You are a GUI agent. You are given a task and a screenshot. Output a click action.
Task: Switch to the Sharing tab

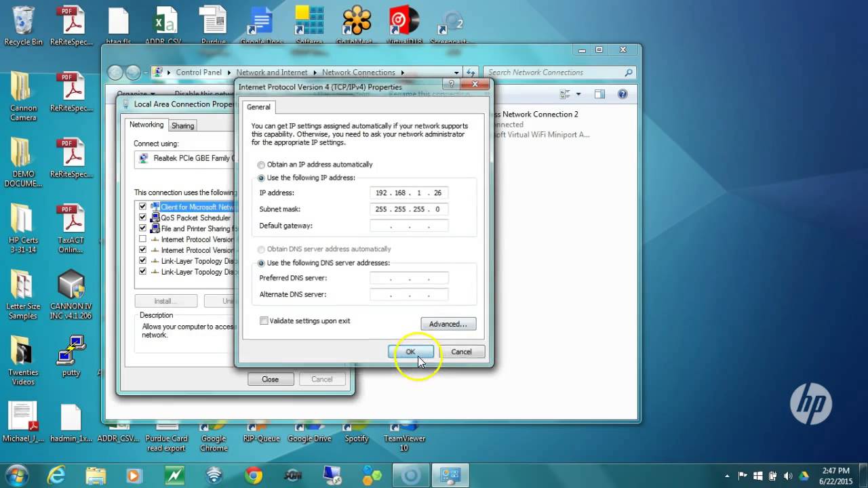point(182,125)
